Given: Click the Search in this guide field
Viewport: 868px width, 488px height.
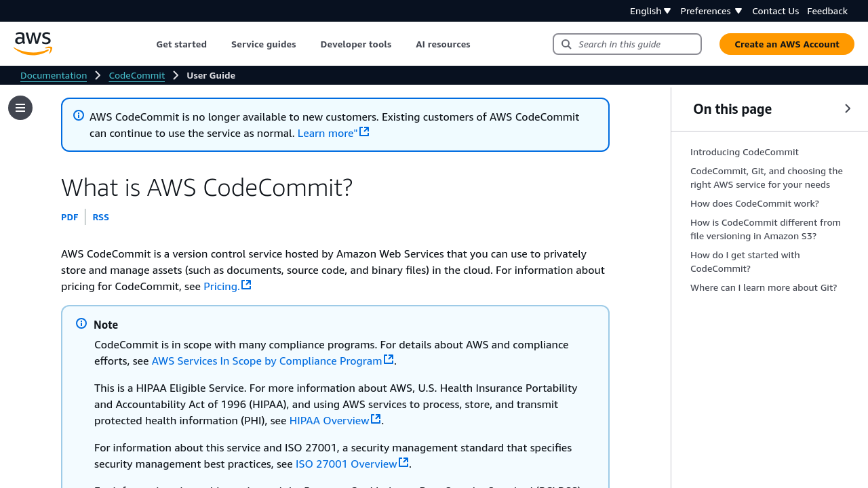Looking at the screenshot, I should tap(636, 44).
